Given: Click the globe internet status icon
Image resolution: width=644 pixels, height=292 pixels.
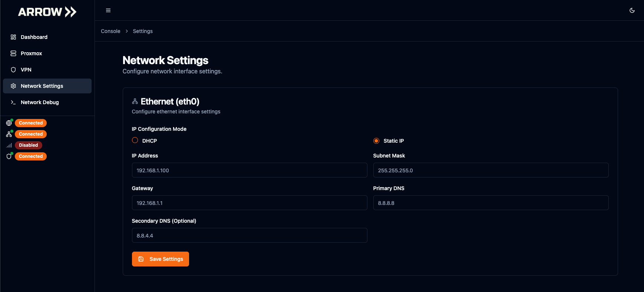Looking at the screenshot, I should [9, 123].
